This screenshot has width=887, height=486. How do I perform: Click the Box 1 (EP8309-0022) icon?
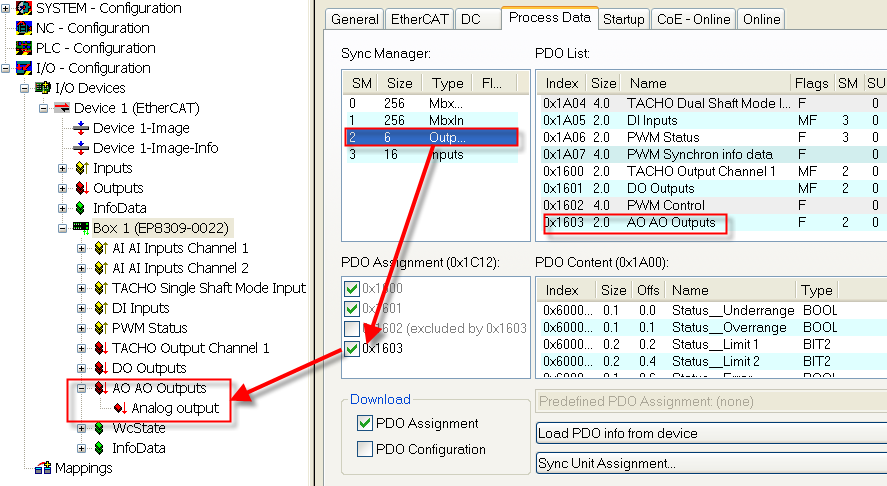[x=81, y=228]
